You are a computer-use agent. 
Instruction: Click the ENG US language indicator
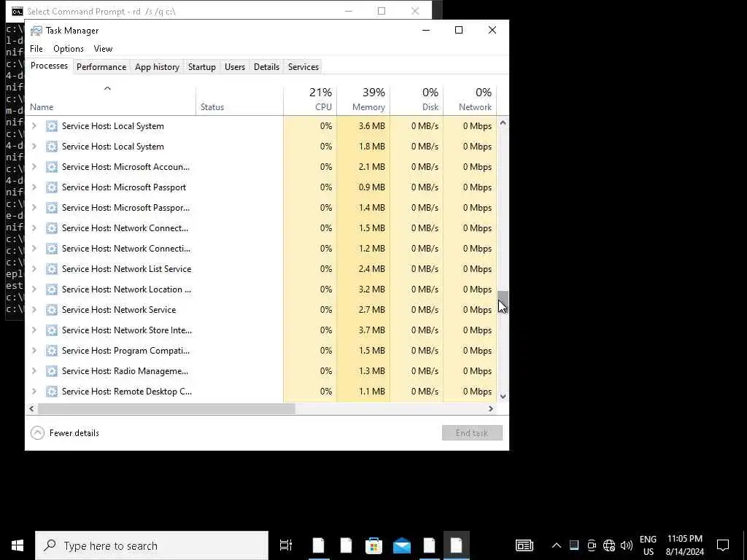pos(648,545)
